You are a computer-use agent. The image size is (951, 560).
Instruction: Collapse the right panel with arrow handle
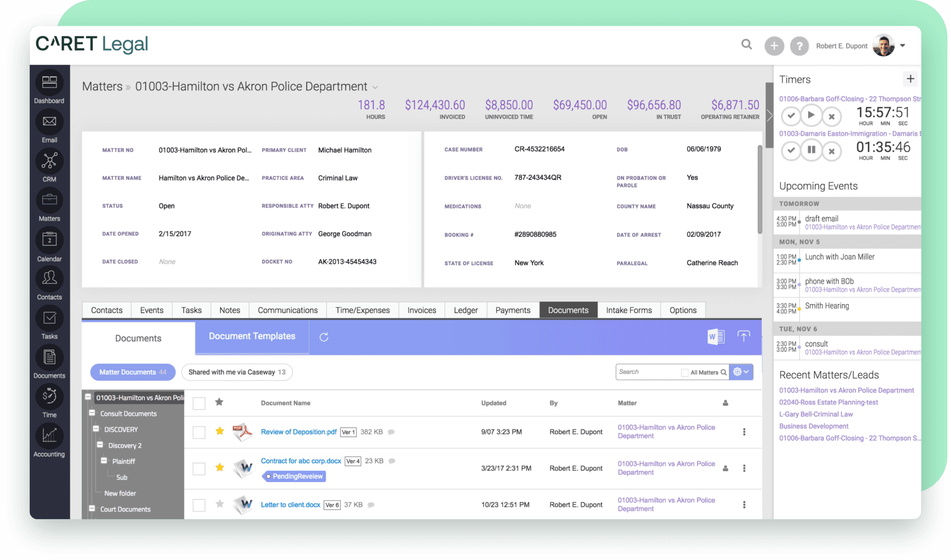(x=769, y=115)
